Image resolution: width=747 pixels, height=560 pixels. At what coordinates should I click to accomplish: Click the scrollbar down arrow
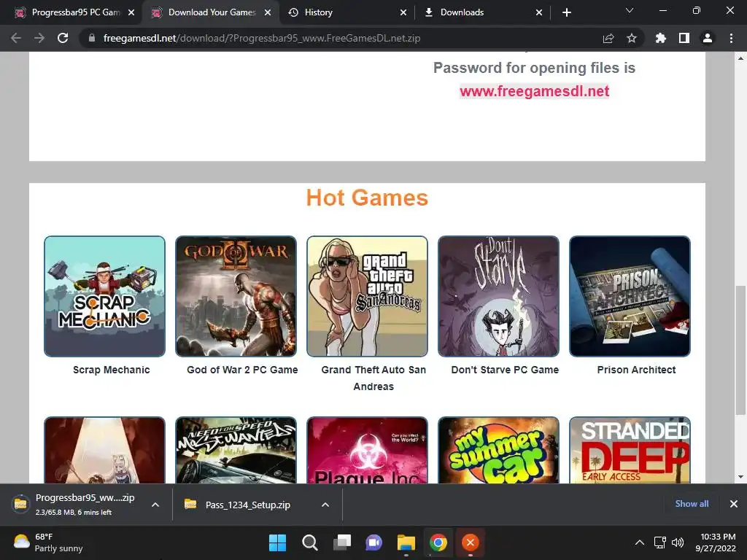740,477
